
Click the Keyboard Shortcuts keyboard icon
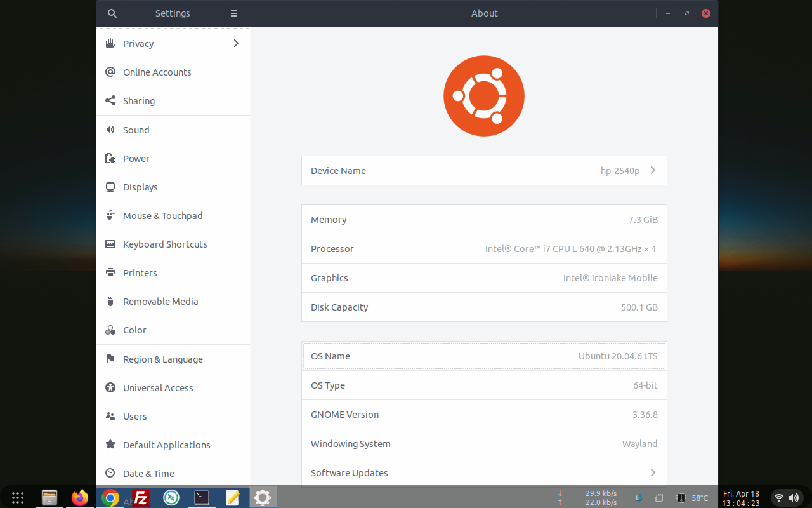pyautogui.click(x=110, y=244)
